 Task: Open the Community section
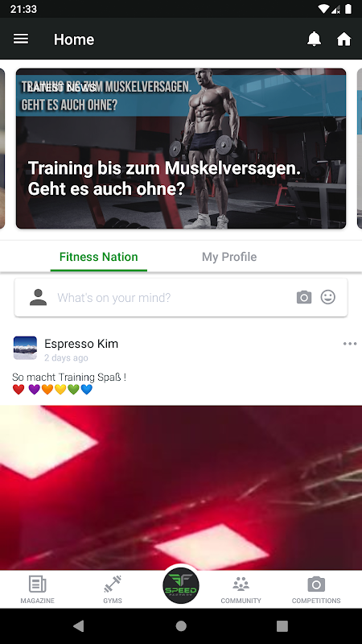point(241,589)
